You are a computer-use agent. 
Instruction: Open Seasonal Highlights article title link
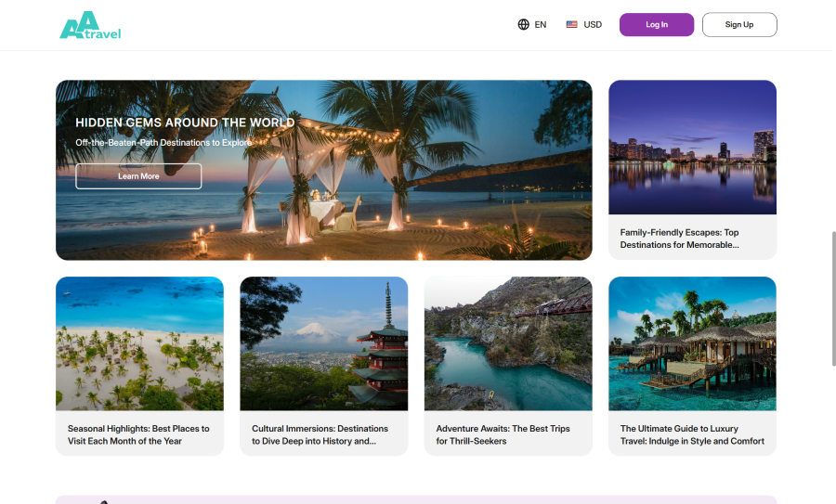pyautogui.click(x=138, y=434)
